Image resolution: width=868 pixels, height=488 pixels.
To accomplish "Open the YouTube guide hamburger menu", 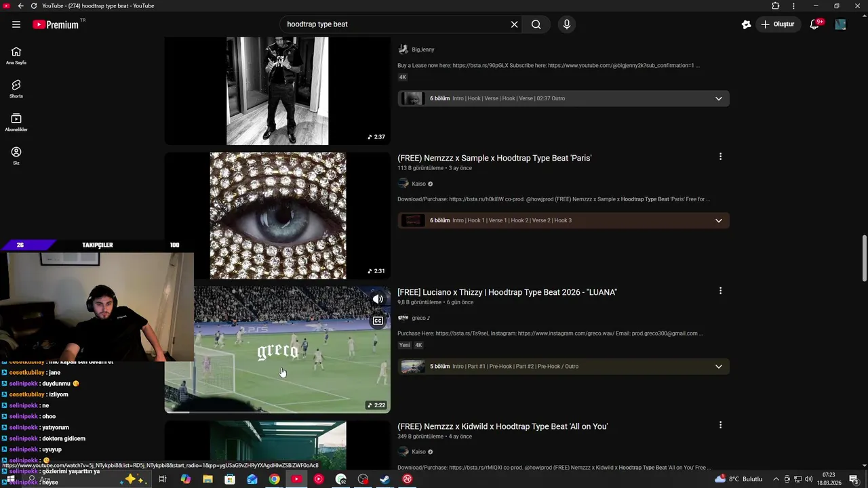I will [x=16, y=24].
